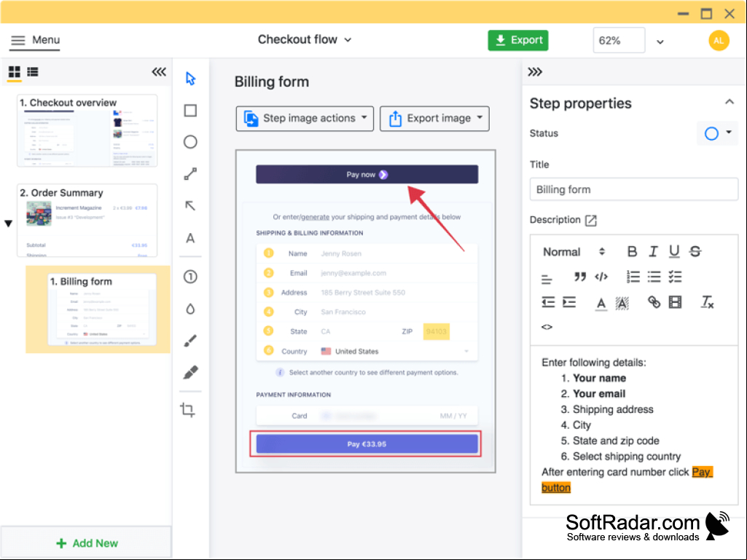The image size is (747, 560).
Task: Select the blur droplet tool
Action: tap(190, 309)
